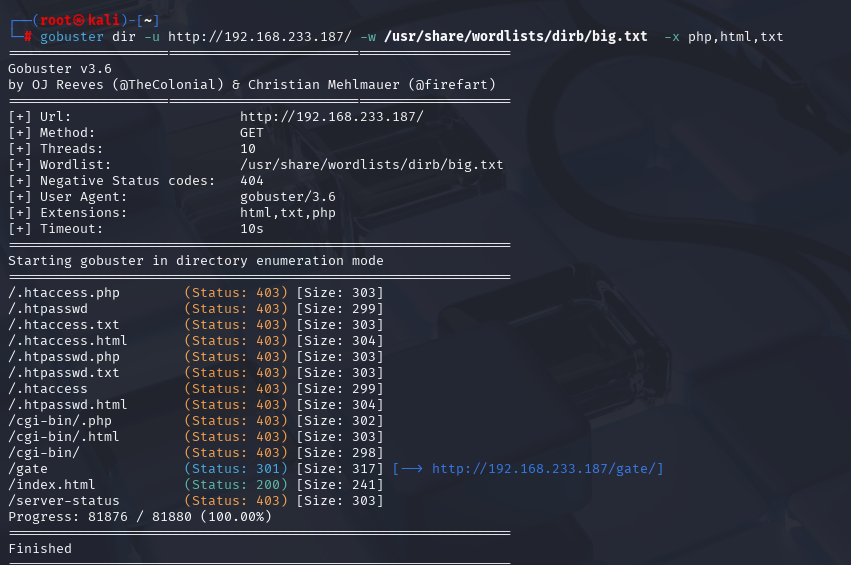Viewport: 851px width, 565px height.
Task: Select the /.htaccess.txt result entry
Action: coord(64,325)
